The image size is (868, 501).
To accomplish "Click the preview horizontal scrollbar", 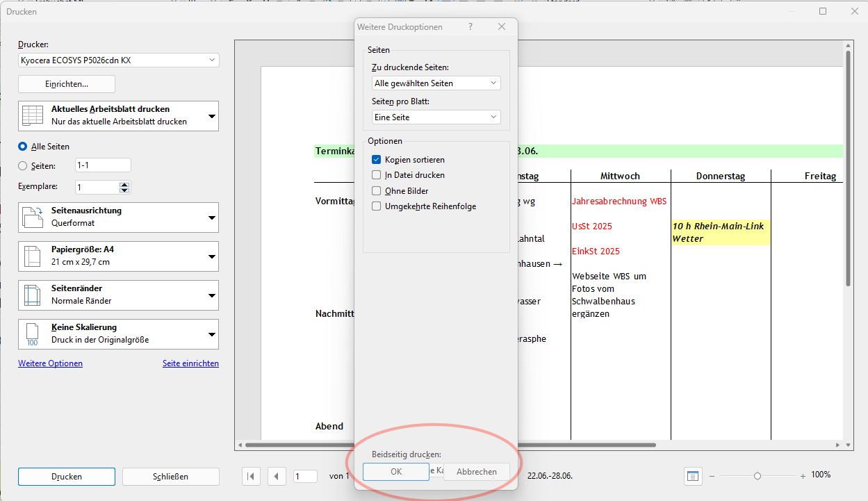I will point(450,445).
